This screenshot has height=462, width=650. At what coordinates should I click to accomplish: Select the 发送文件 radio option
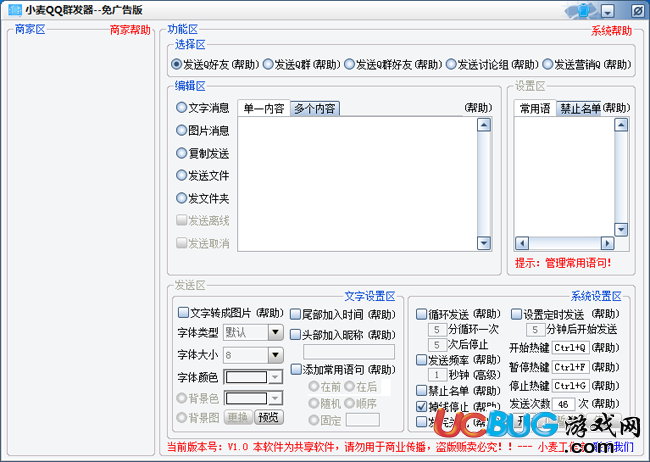click(181, 175)
